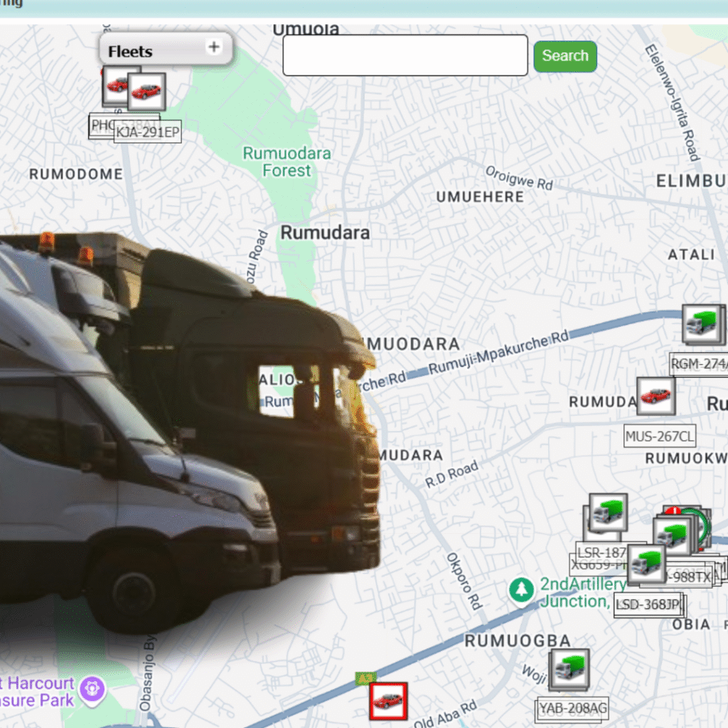Image resolution: width=728 pixels, height=728 pixels.
Task: Click the map search input field
Action: pyautogui.click(x=405, y=55)
